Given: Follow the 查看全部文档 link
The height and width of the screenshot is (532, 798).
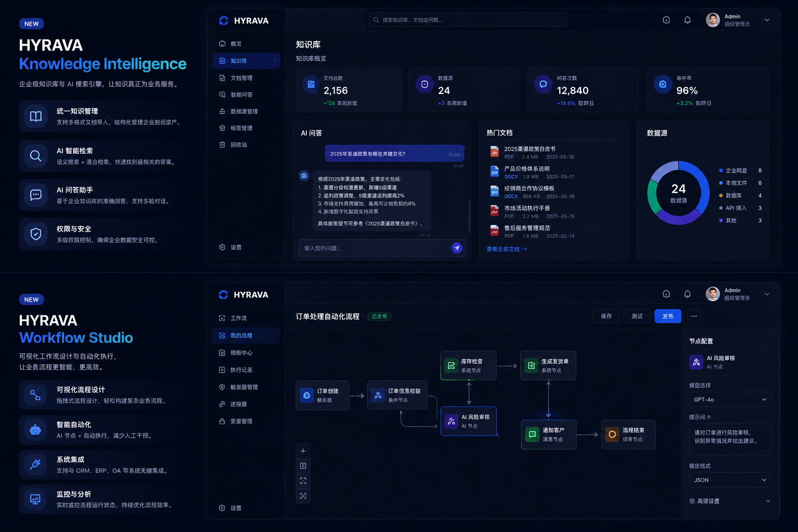Looking at the screenshot, I should pyautogui.click(x=507, y=249).
